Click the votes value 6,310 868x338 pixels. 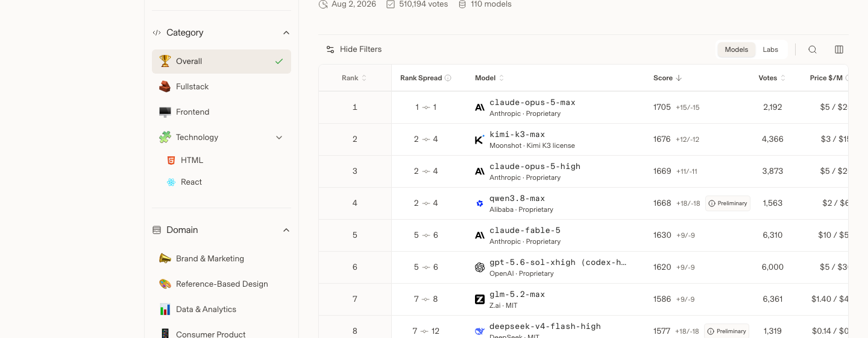[x=772, y=235]
